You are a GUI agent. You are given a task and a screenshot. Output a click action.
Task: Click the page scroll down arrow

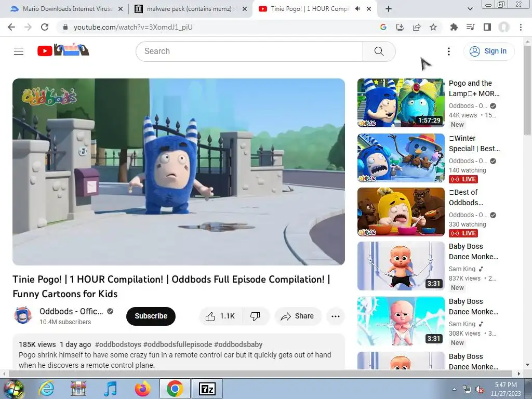click(x=527, y=365)
